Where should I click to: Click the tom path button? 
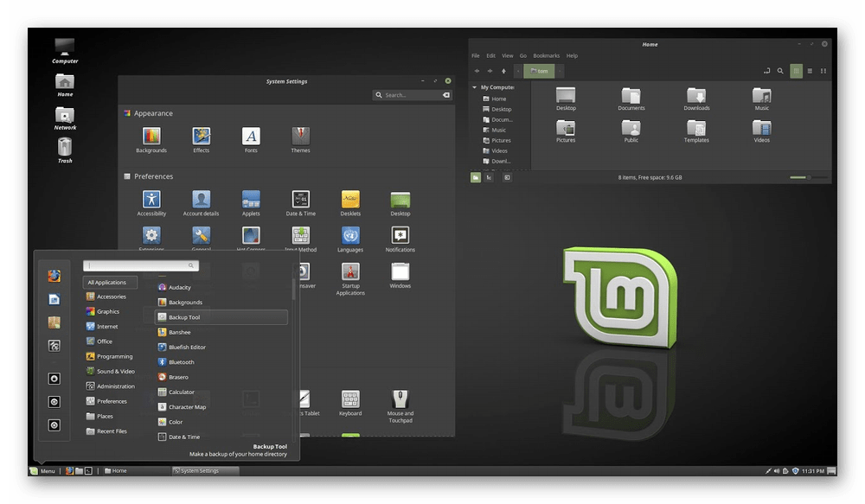coord(539,71)
